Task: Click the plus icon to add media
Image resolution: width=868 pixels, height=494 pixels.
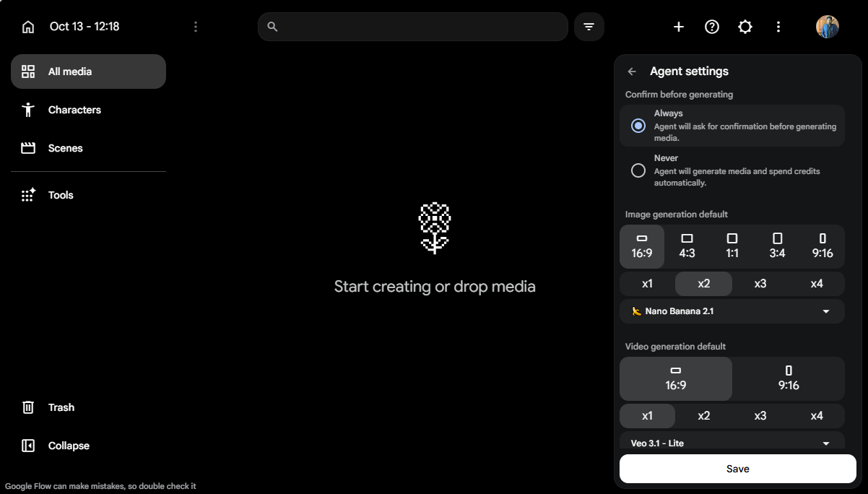Action: (x=679, y=27)
